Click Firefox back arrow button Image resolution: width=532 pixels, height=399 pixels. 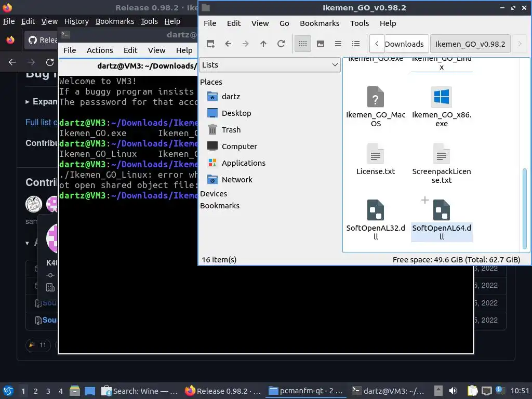[x=12, y=62]
